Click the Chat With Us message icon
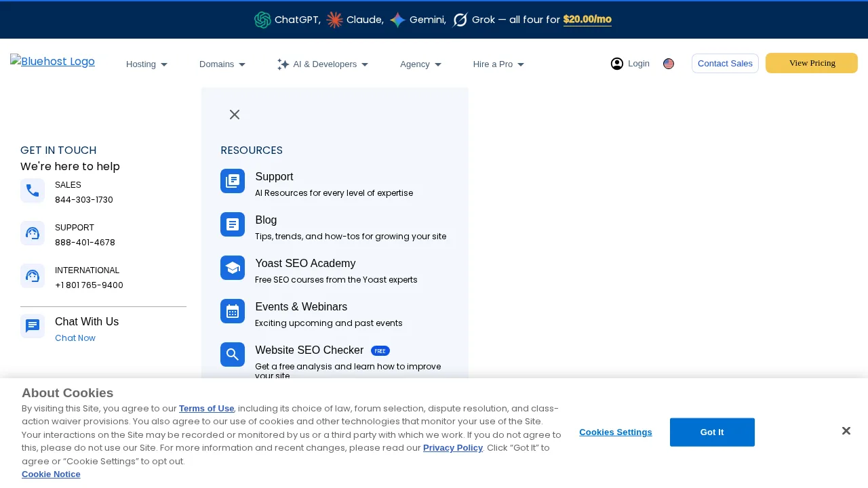Image resolution: width=868 pixels, height=488 pixels. click(33, 326)
